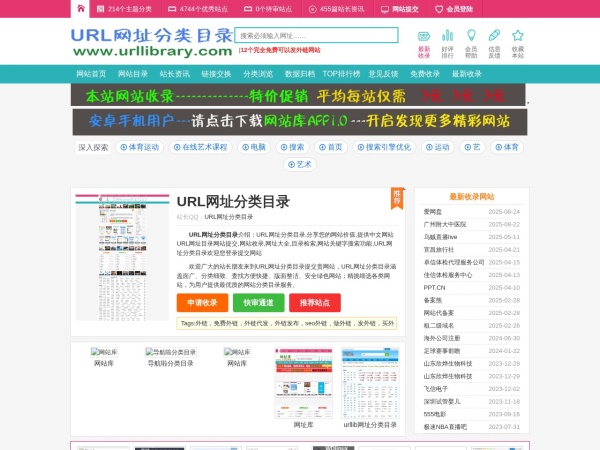
Task: Click the 本站网站收录 特价促销 banner
Action: (x=298, y=95)
